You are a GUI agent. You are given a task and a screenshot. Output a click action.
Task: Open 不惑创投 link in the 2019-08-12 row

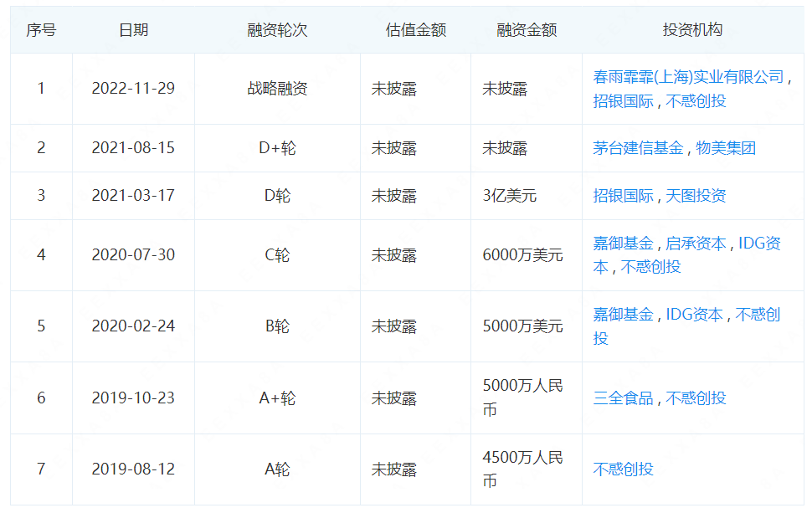tap(623, 469)
